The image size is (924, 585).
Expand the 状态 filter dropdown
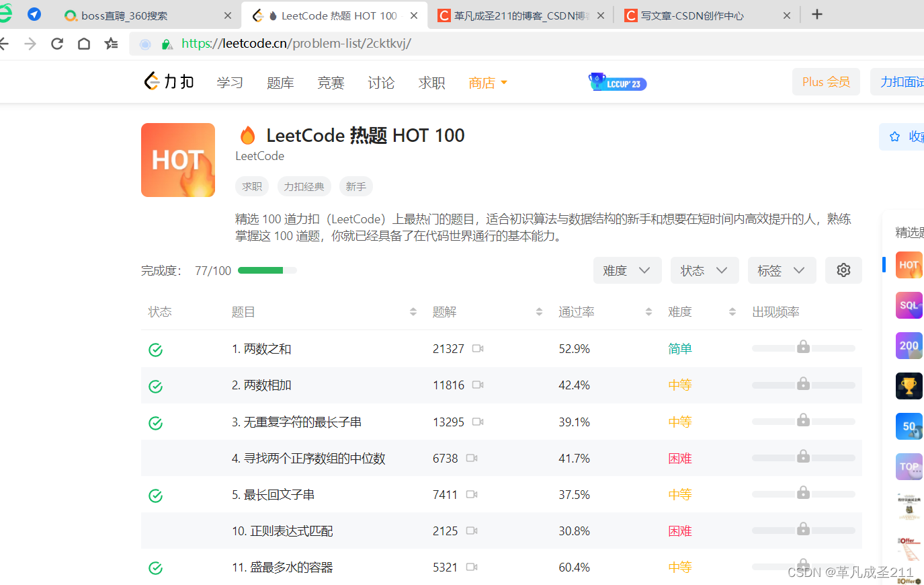(705, 270)
